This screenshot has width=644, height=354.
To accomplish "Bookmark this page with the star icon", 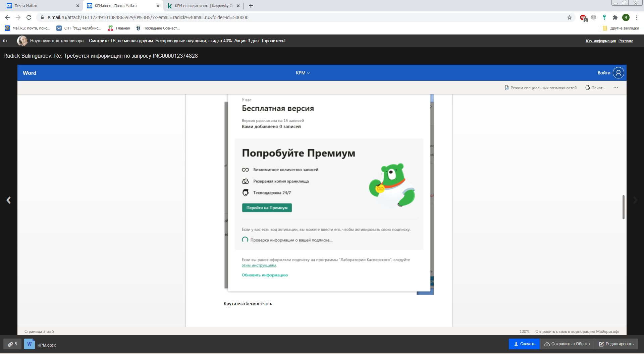I will click(x=570, y=17).
